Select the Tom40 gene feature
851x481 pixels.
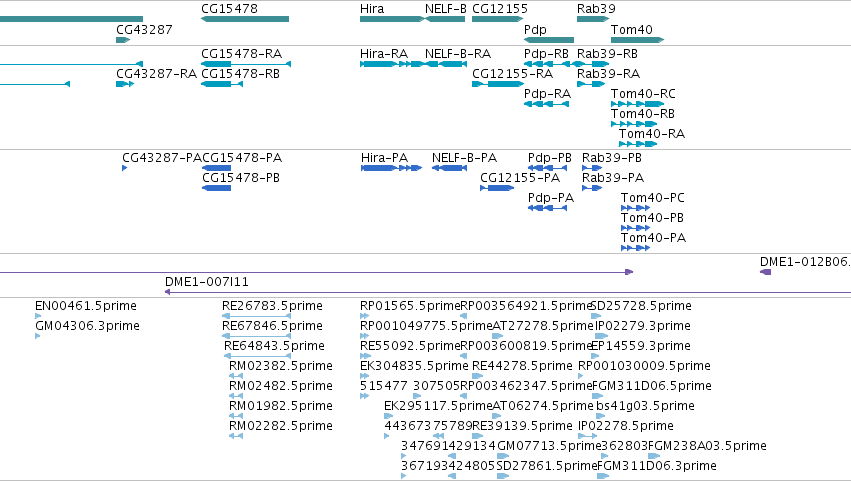[637, 40]
